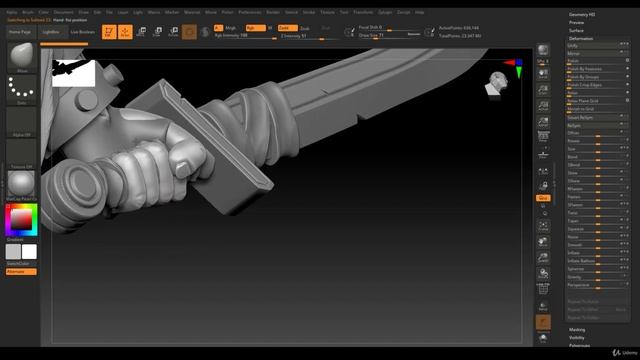Click the Zoom3D icon

pyautogui.click(x=543, y=258)
